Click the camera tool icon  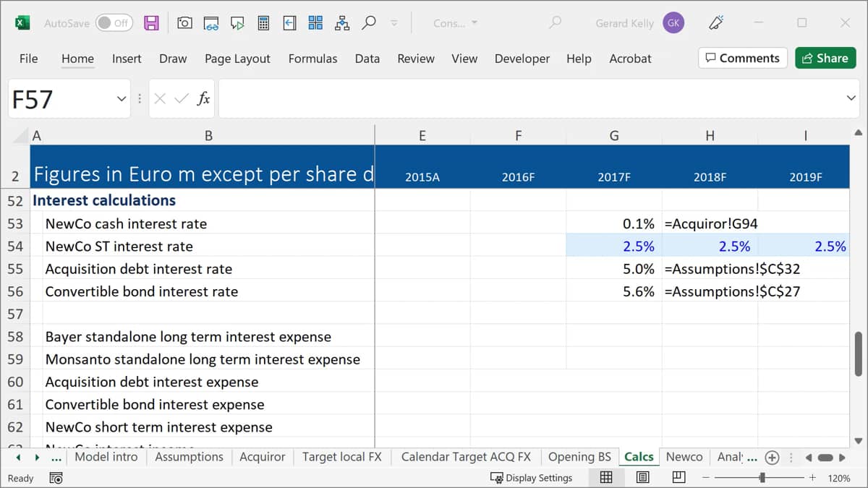point(184,23)
